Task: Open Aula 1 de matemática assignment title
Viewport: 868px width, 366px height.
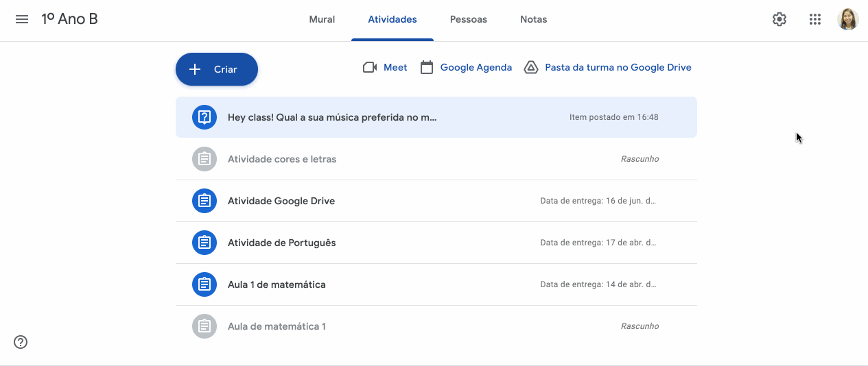Action: coord(277,284)
